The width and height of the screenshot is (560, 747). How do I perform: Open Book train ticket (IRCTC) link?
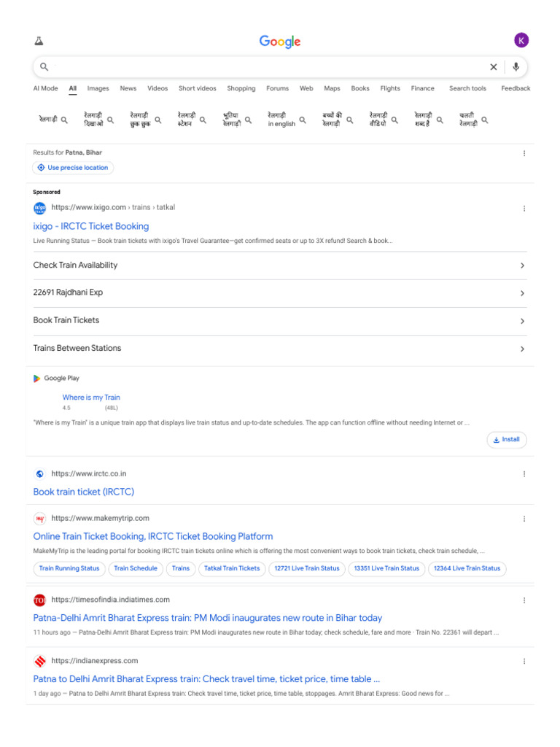(x=84, y=492)
